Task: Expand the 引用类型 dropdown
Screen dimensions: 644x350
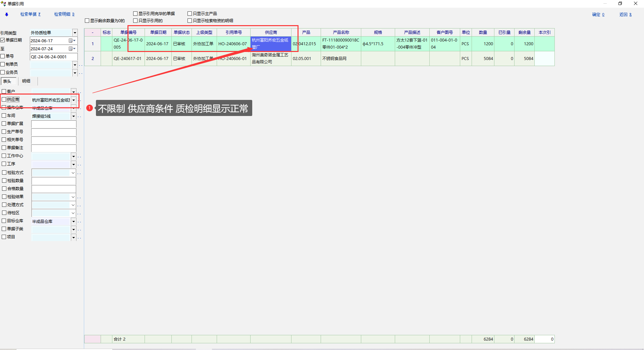Action: 75,33
